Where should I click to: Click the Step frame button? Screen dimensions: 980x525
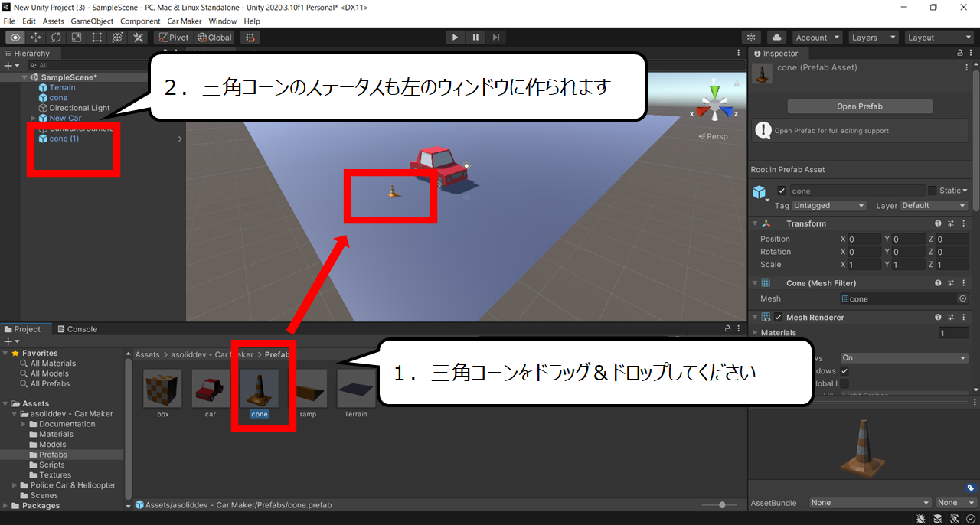coord(496,37)
